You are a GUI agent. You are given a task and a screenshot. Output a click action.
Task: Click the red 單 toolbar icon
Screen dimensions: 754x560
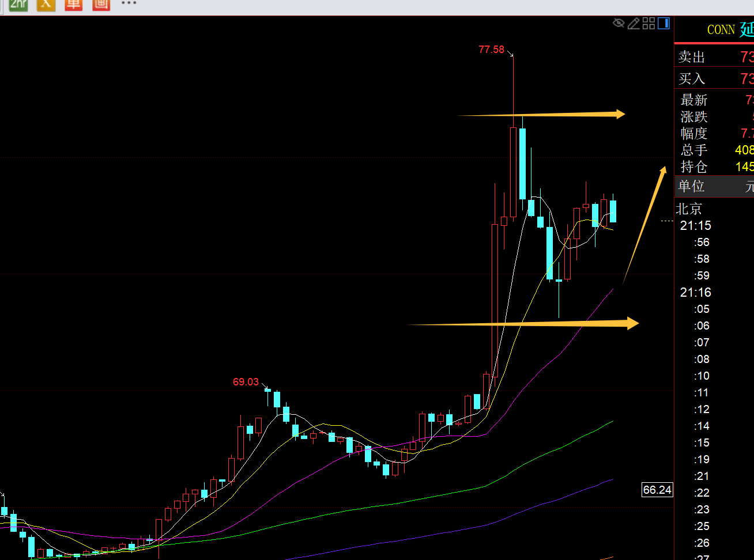click(x=73, y=4)
